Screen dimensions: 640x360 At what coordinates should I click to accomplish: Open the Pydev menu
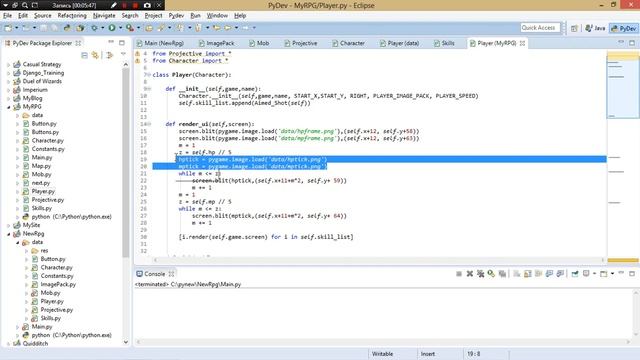coord(176,16)
